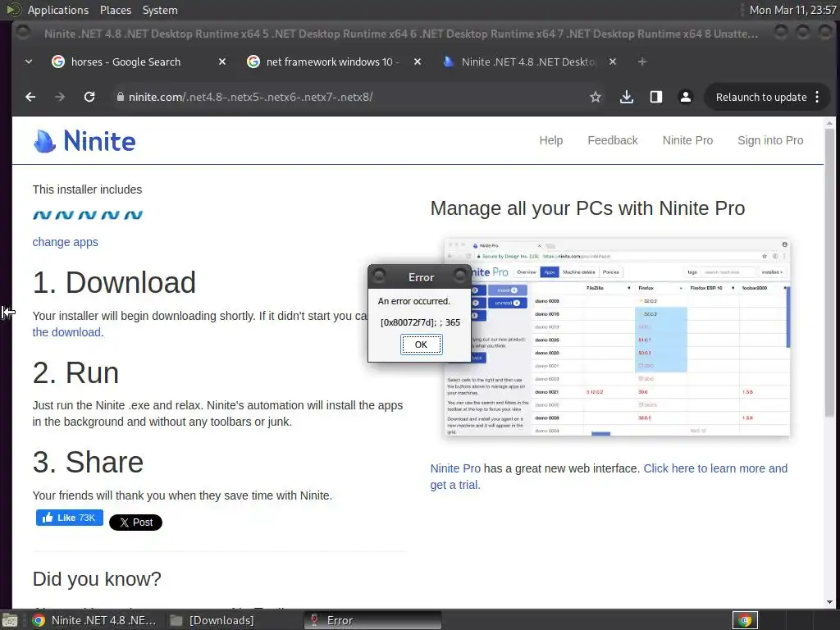Reload the Ninite page
Viewport: 840px width, 630px height.
click(x=89, y=97)
